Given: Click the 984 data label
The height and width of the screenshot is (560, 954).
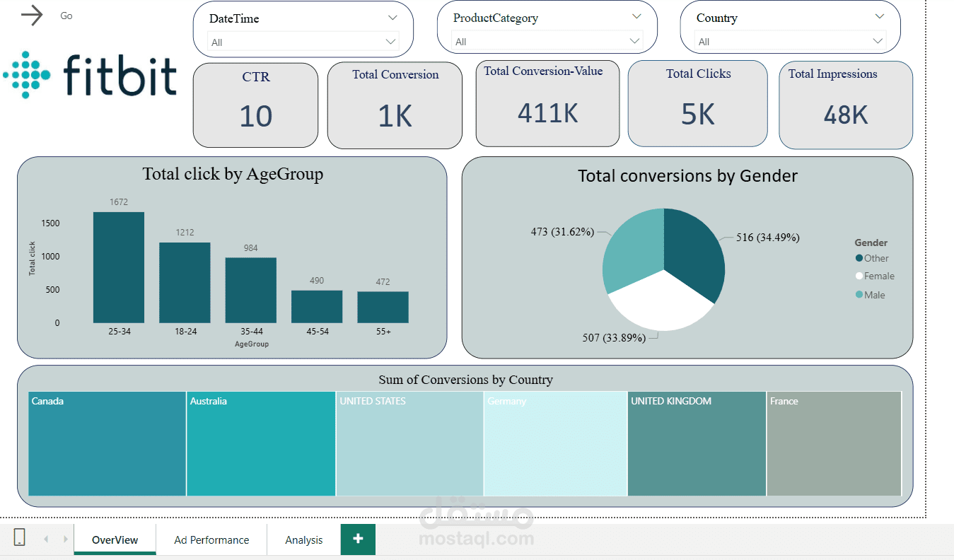Looking at the screenshot, I should [x=251, y=248].
